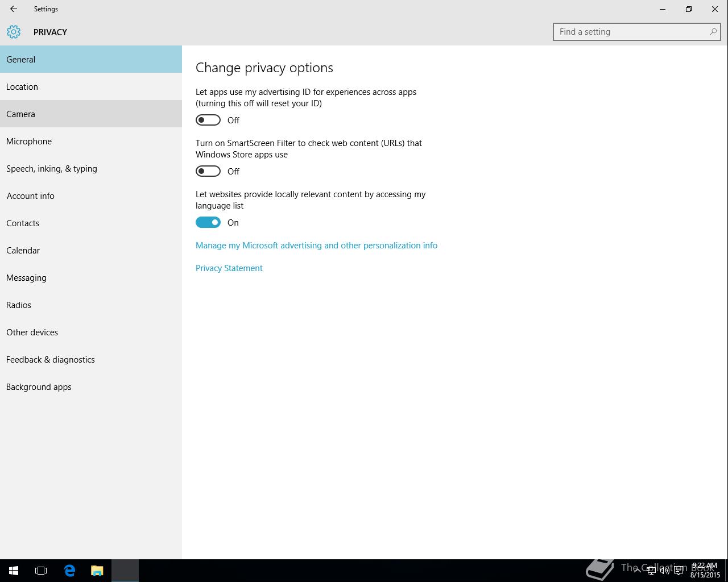
Task: Click the clock and date in the taskbar
Action: (x=705, y=571)
